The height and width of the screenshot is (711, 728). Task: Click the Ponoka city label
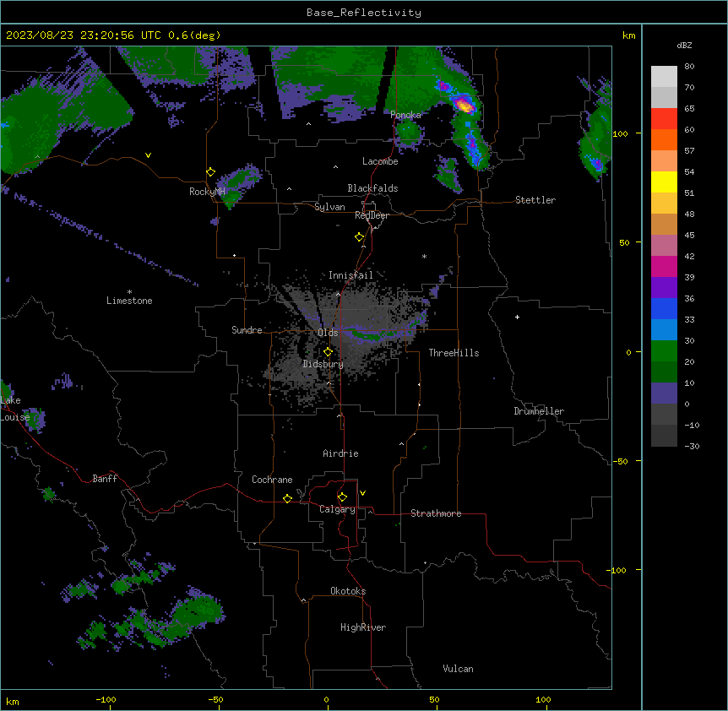(x=405, y=115)
